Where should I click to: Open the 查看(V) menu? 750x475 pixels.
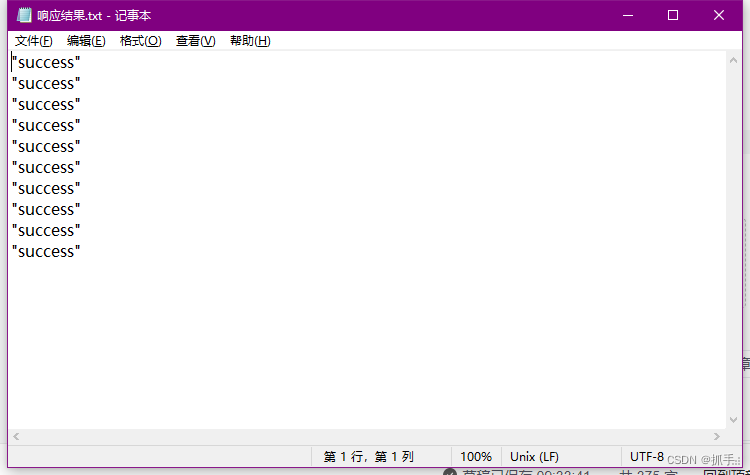196,41
